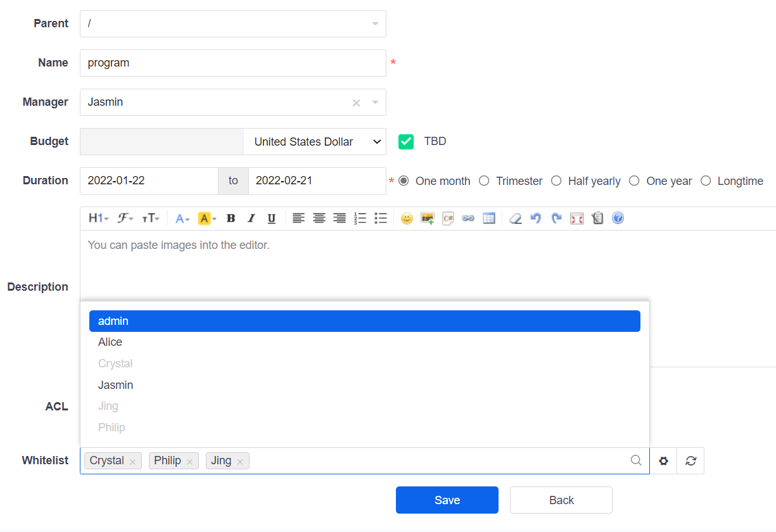
Task: Open the H1 heading style dropdown
Action: point(98,218)
